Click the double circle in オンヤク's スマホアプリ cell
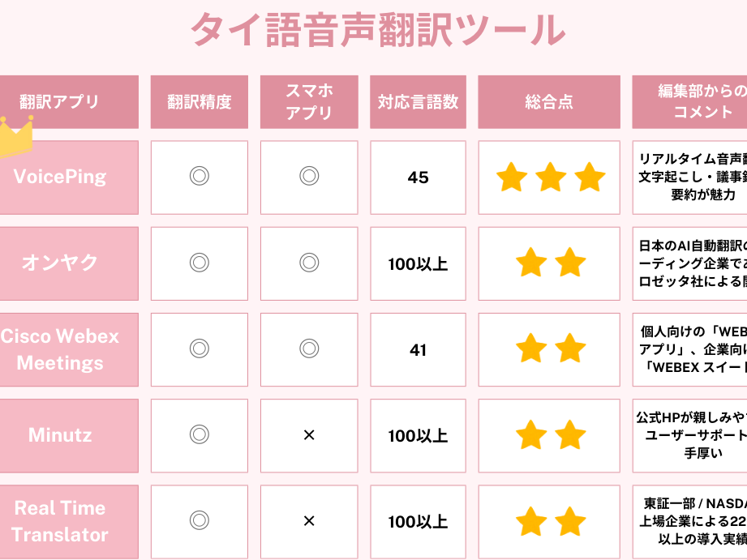The image size is (747, 560). click(x=309, y=263)
